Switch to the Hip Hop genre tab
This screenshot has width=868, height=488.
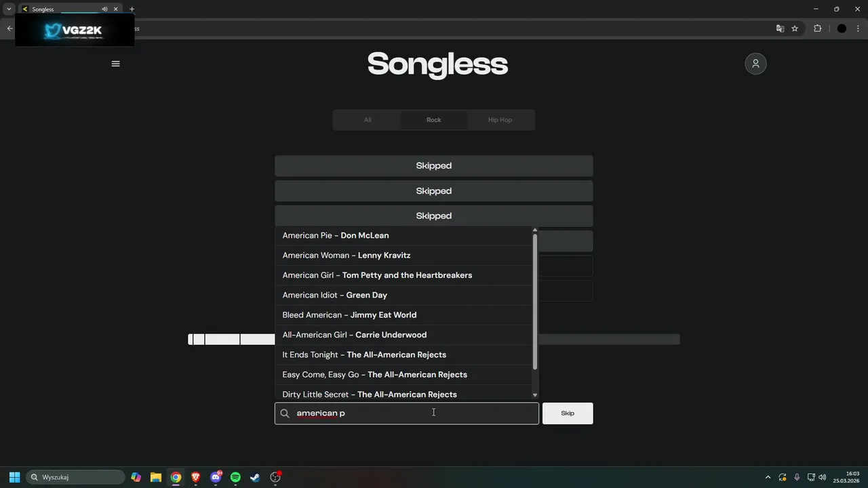tap(500, 120)
